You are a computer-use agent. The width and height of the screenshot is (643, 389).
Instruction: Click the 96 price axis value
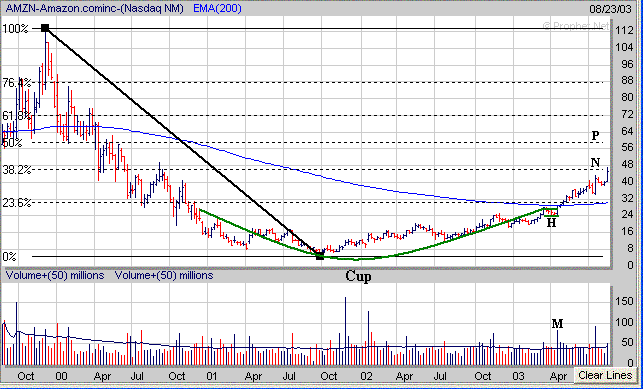[628, 64]
